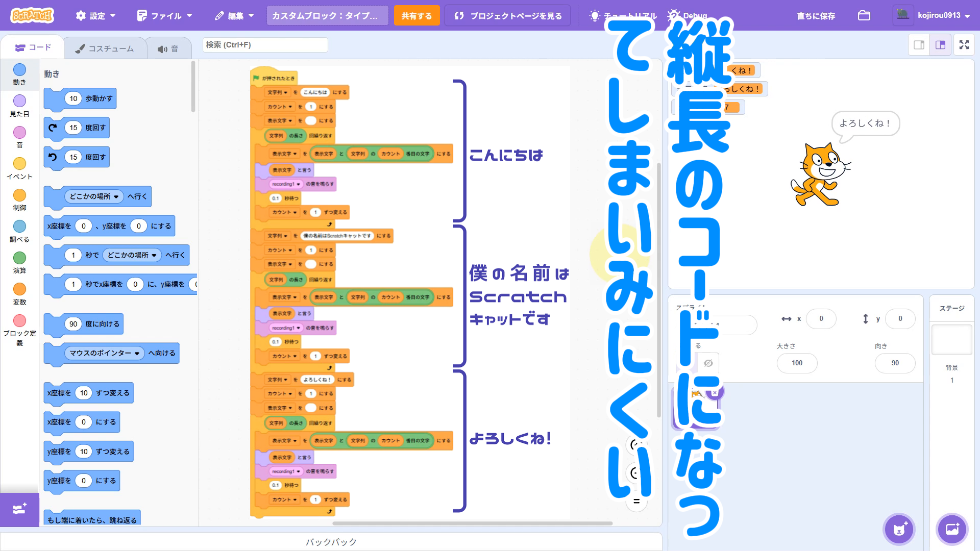Select the Variables category circle
The width and height of the screenshot is (980, 551).
click(19, 289)
